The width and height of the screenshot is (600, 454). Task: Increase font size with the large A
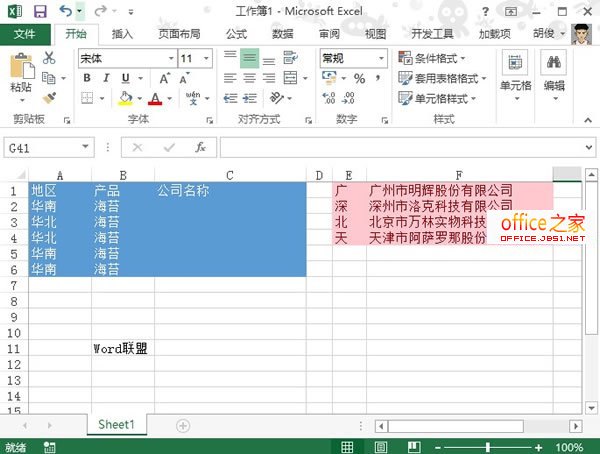click(165, 78)
